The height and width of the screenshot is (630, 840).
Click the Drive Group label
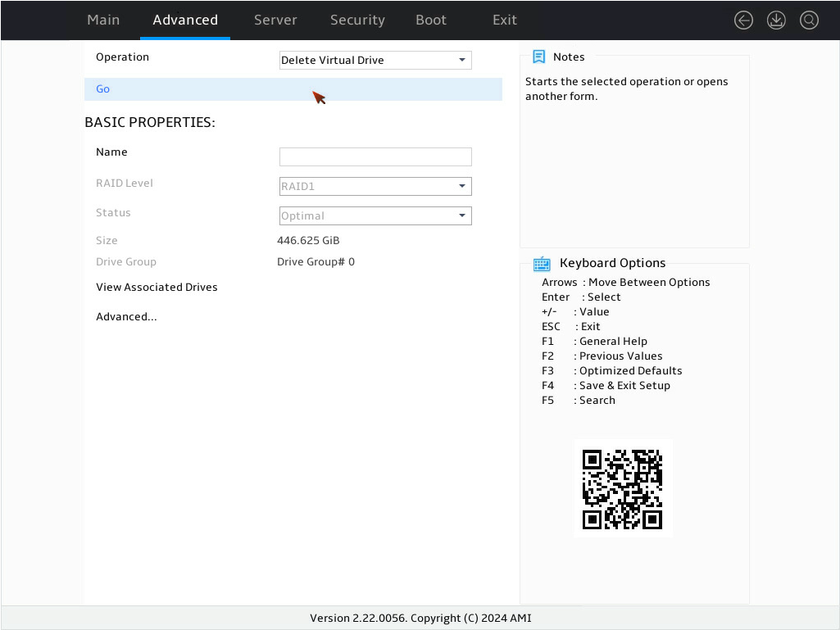point(126,262)
